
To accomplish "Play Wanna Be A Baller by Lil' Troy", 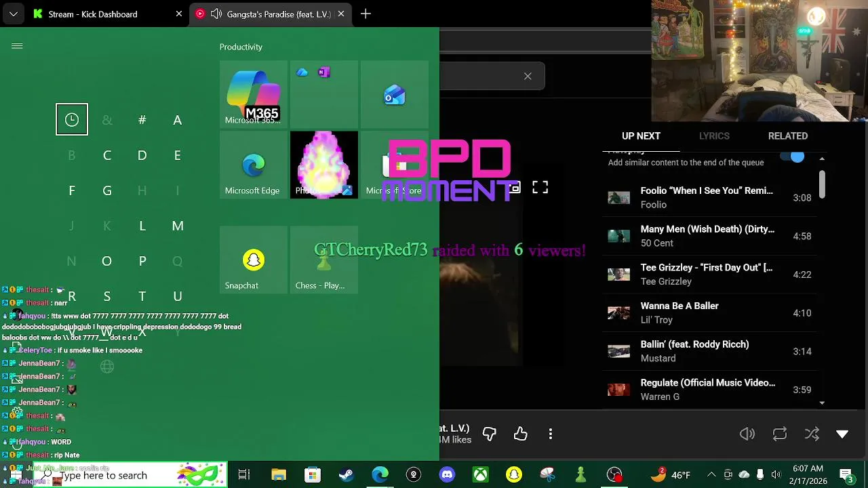I will pos(709,313).
